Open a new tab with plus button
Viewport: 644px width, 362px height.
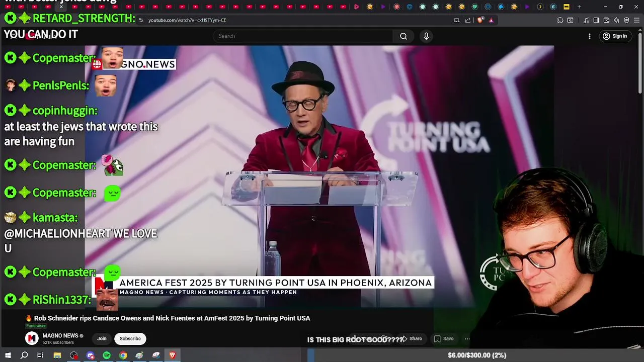point(579,7)
